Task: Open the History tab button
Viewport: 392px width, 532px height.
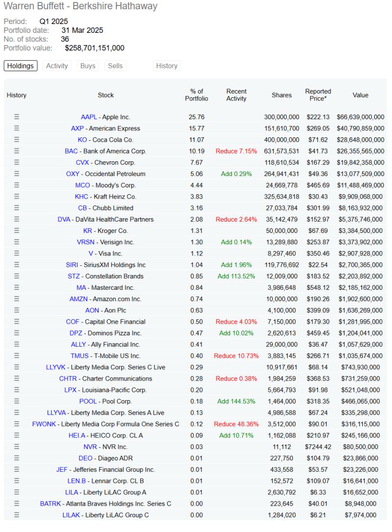Action: (x=167, y=66)
